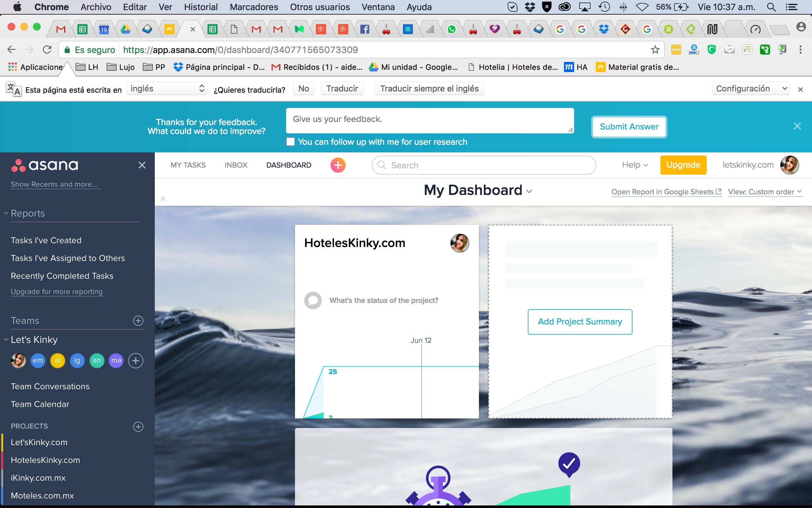Click the battery status in menu bar
Viewport: 812px width, 508px height.
click(672, 7)
